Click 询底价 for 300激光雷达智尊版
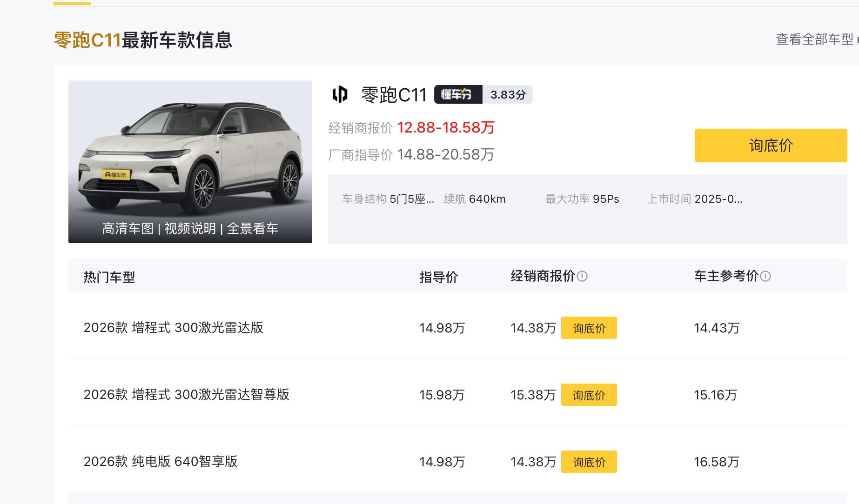The image size is (859, 504). coord(589,395)
